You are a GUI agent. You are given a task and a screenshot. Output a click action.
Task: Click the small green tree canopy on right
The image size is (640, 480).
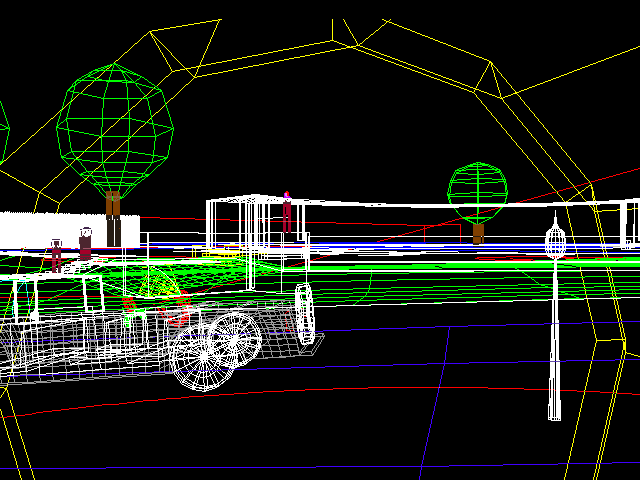coord(477,188)
